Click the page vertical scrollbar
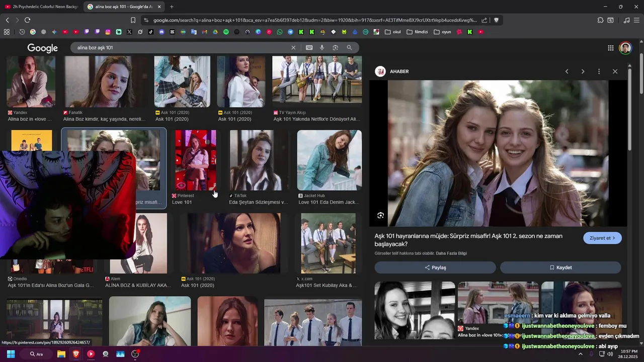Image resolution: width=644 pixels, height=362 pixels. pos(641,73)
